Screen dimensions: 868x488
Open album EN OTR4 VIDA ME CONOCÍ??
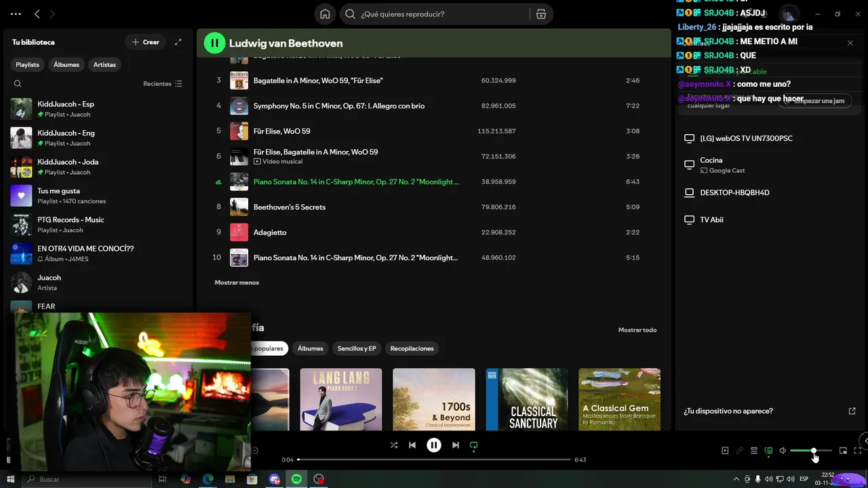[x=98, y=253]
